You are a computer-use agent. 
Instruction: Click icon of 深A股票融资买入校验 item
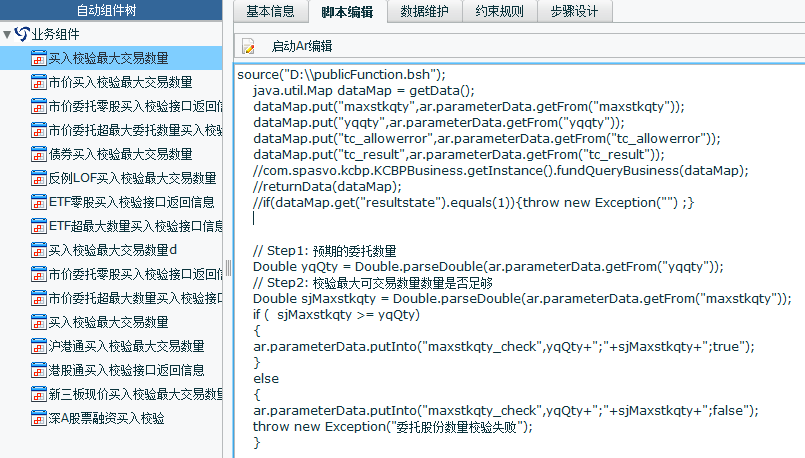click(x=39, y=419)
